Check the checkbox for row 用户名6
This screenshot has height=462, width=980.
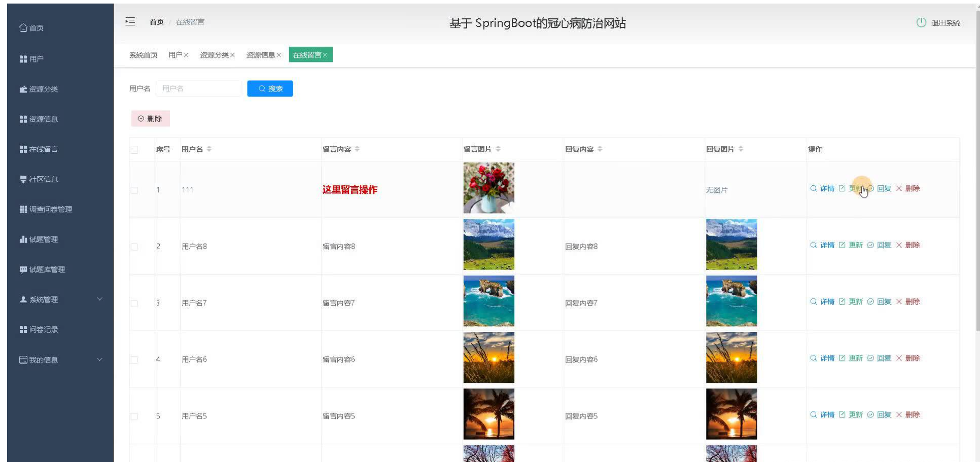134,360
